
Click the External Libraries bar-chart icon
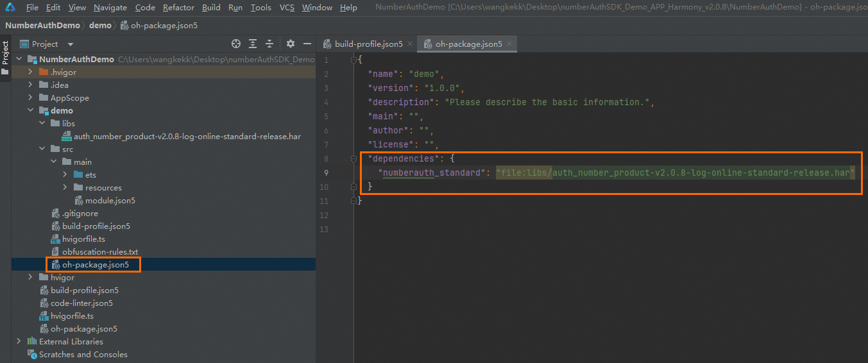pos(32,341)
